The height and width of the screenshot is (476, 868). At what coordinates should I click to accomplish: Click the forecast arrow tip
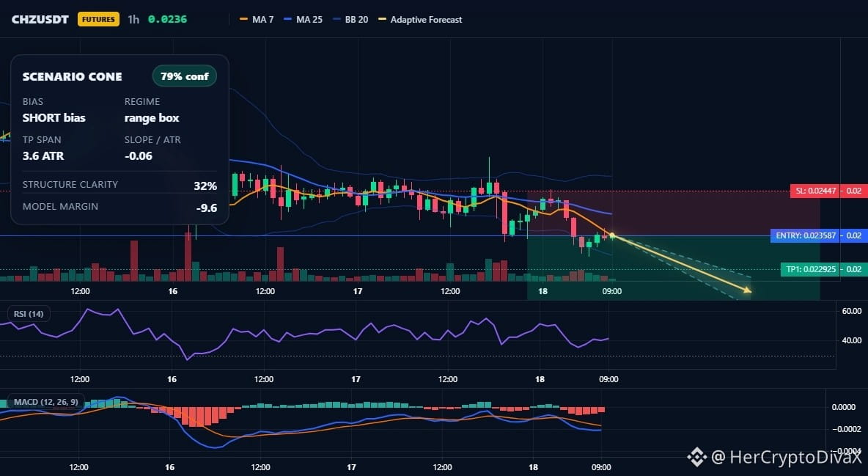(x=748, y=290)
